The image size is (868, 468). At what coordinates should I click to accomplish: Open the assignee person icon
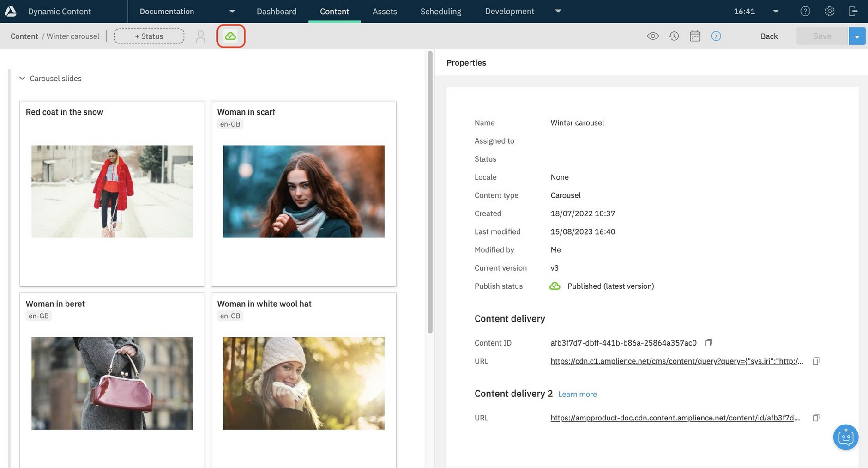click(x=200, y=36)
